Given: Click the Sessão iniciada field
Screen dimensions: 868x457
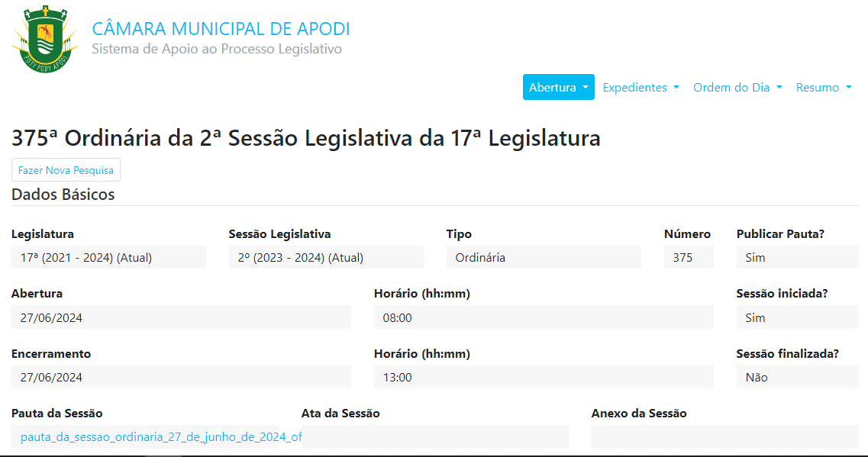Looking at the screenshot, I should pos(797,317).
